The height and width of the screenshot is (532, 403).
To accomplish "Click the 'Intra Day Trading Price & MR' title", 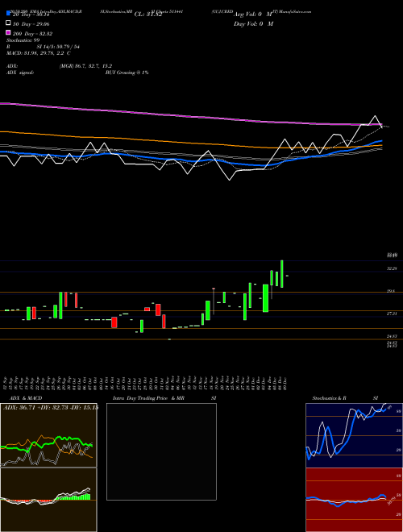I will 148,398.
